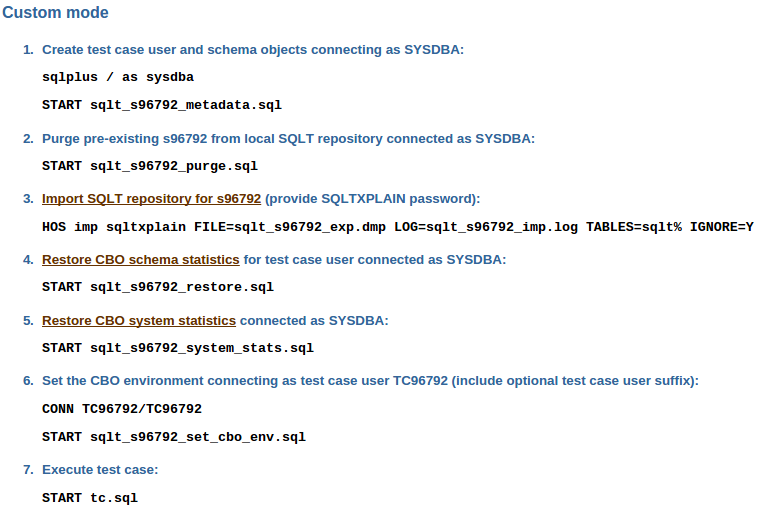This screenshot has width=768, height=512.
Task: Click the START tc.sql command
Action: click(x=90, y=498)
